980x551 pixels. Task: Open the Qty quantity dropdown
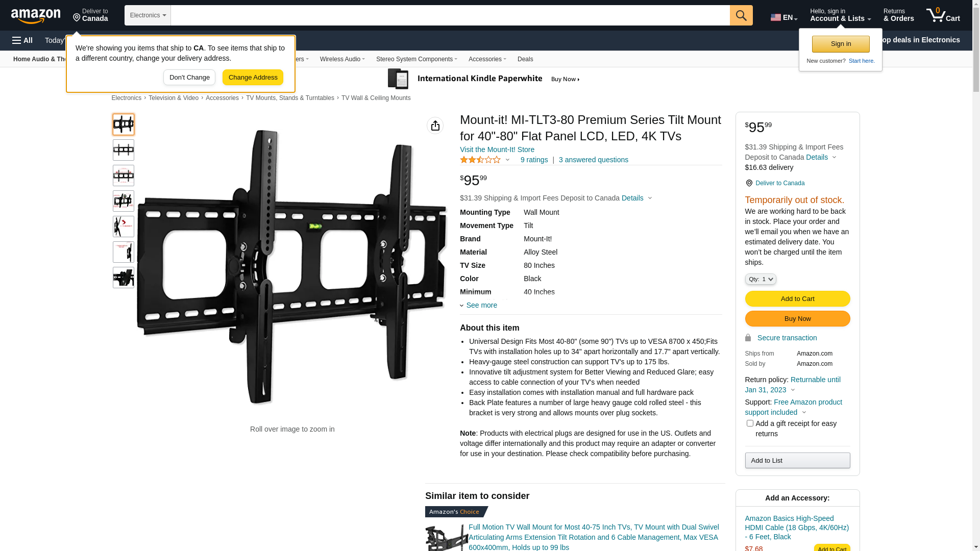761,279
